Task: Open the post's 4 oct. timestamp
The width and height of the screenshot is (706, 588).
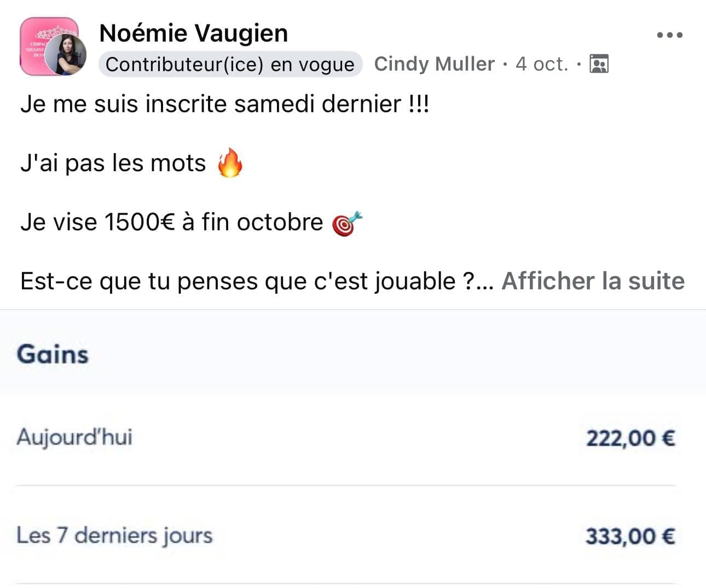Action: click(541, 64)
